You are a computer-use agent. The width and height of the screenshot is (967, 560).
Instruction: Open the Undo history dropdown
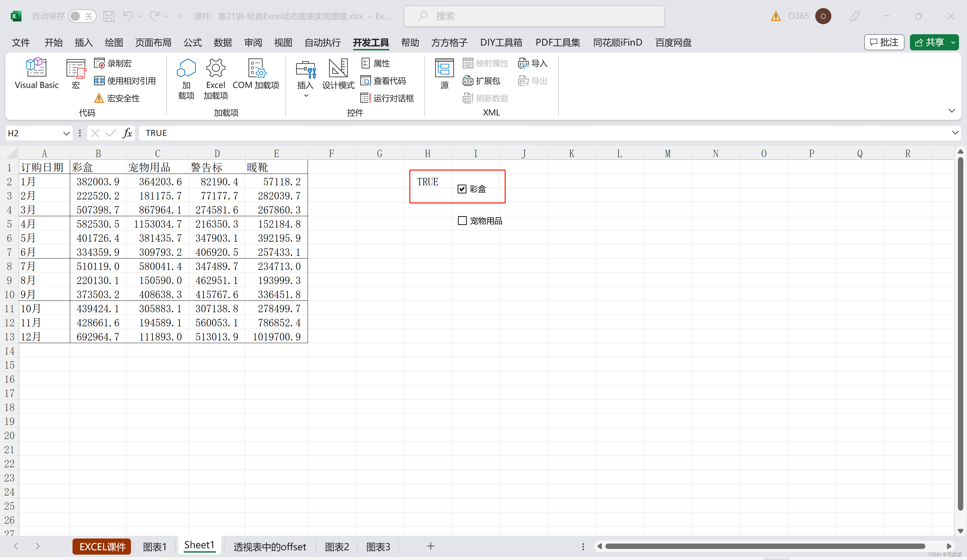[140, 16]
